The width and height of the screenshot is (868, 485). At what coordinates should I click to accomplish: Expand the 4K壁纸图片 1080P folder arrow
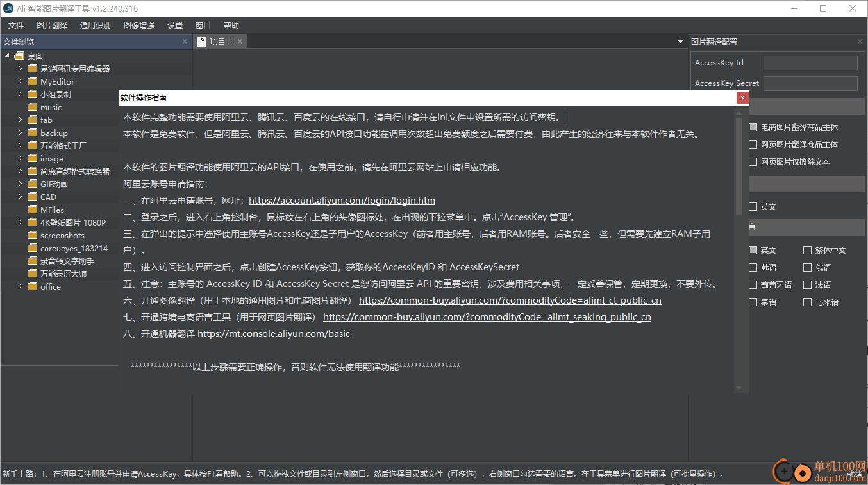coord(20,222)
